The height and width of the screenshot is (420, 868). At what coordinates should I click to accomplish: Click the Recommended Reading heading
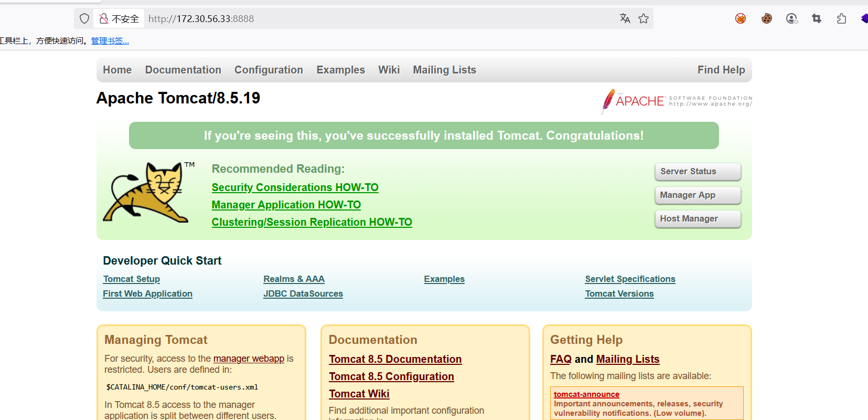(278, 169)
